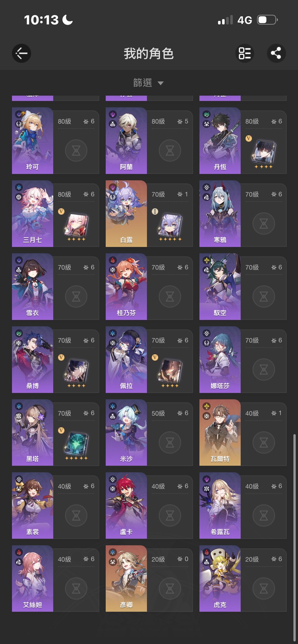Viewport: 298px width, 644px height.
Task: Select 佩拉's character portrait
Action: [x=126, y=359]
